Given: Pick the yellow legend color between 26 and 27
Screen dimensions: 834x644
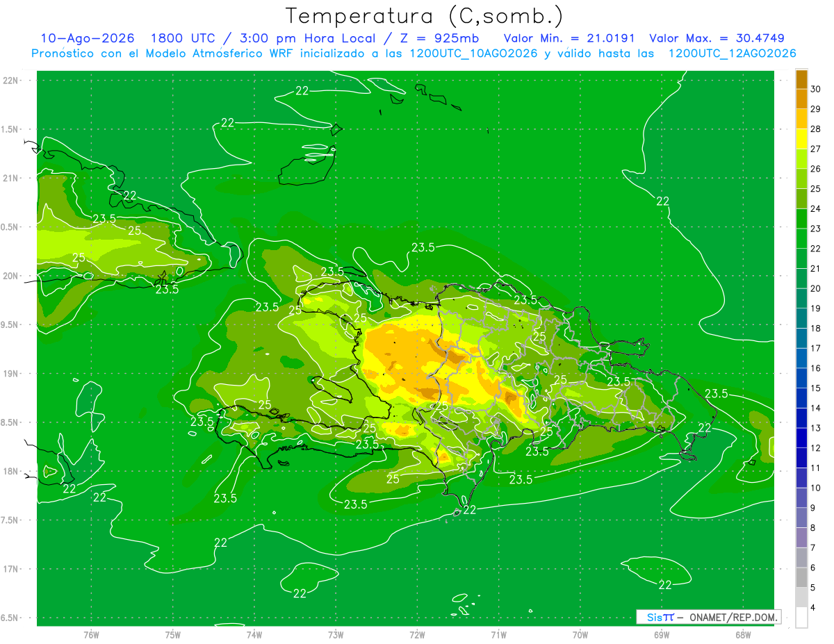Looking at the screenshot, I should 801,159.
